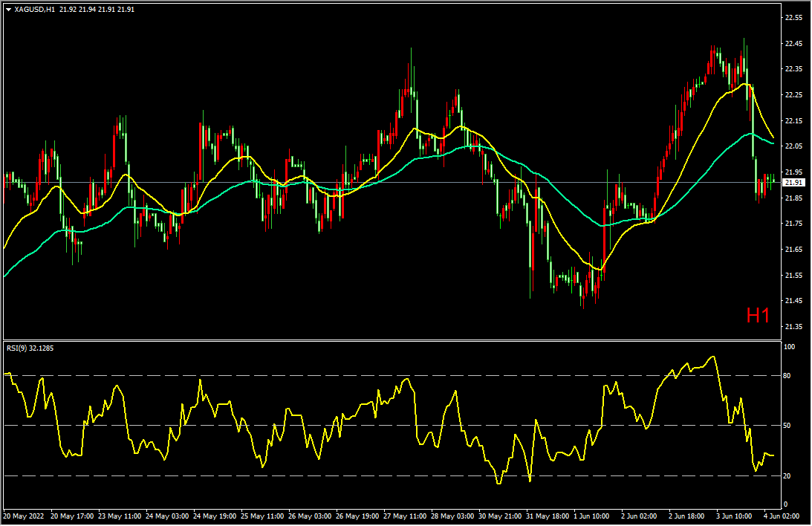Screen dimensions: 812x526
Task: Click the 24 May 19:00 time label
Action: coord(215,516)
